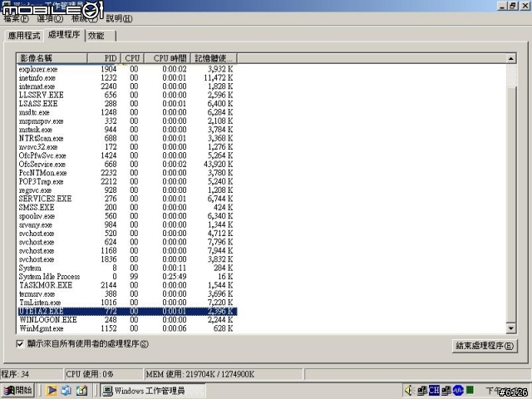Select the SMSS.EXE process row

126,207
